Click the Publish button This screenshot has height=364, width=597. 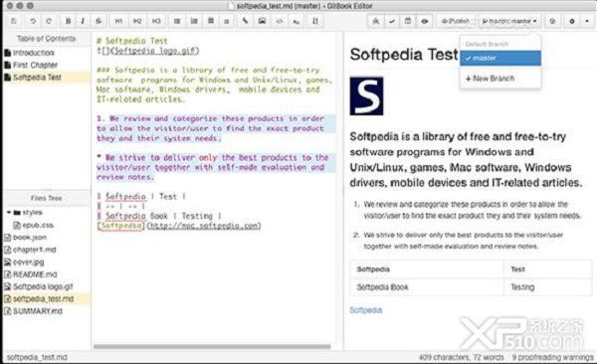tap(456, 21)
